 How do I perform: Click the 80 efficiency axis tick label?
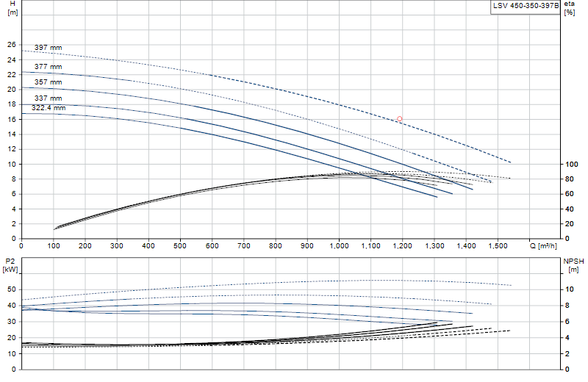[x=569, y=179]
